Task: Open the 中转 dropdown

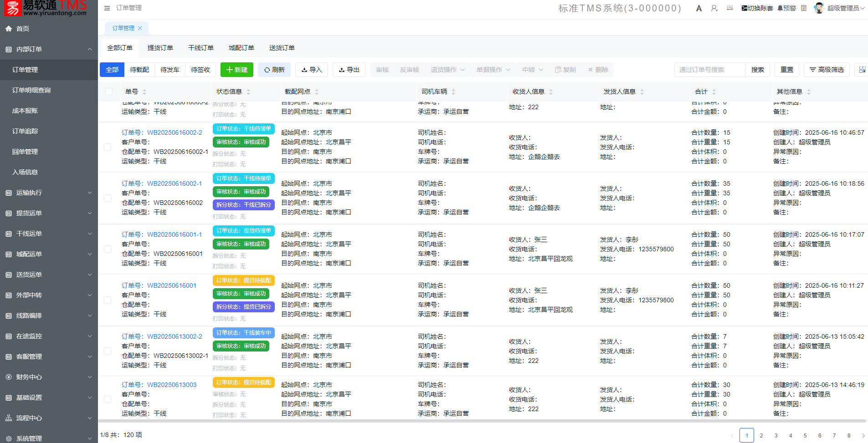Action: tap(533, 70)
